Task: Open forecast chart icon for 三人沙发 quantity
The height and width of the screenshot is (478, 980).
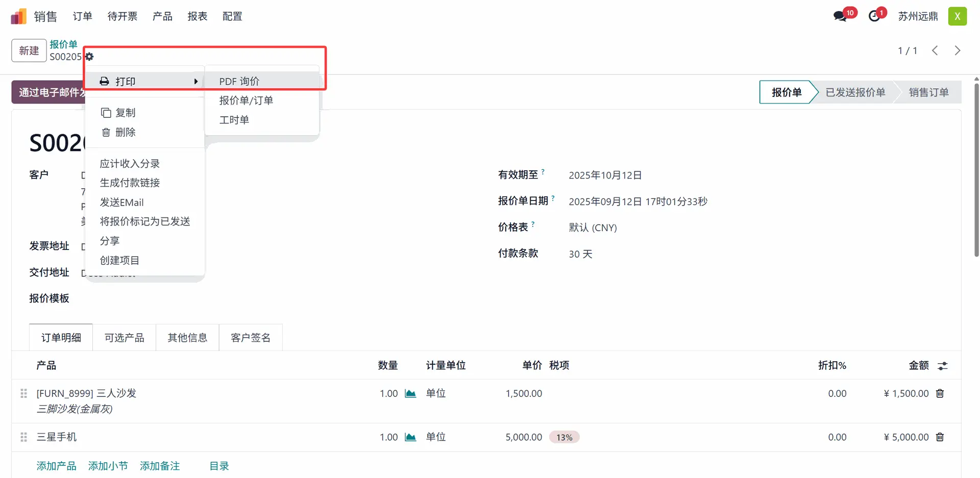Action: click(x=410, y=393)
